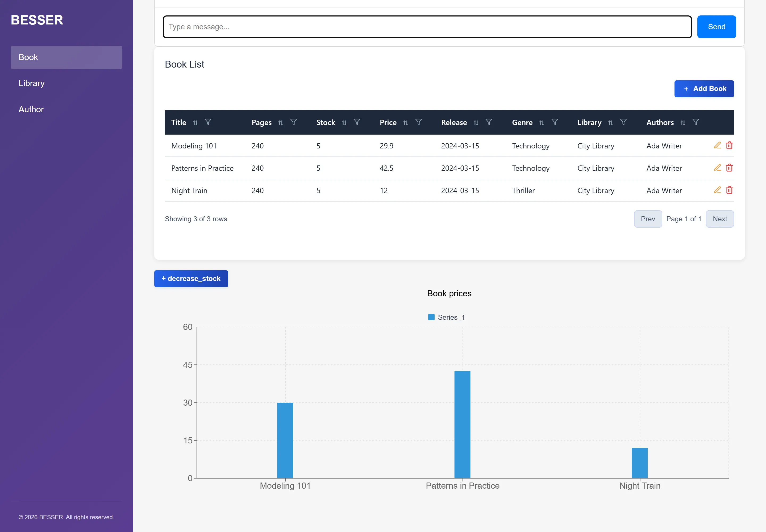
Task: Select the 29.9 price cell
Action: pyautogui.click(x=386, y=146)
